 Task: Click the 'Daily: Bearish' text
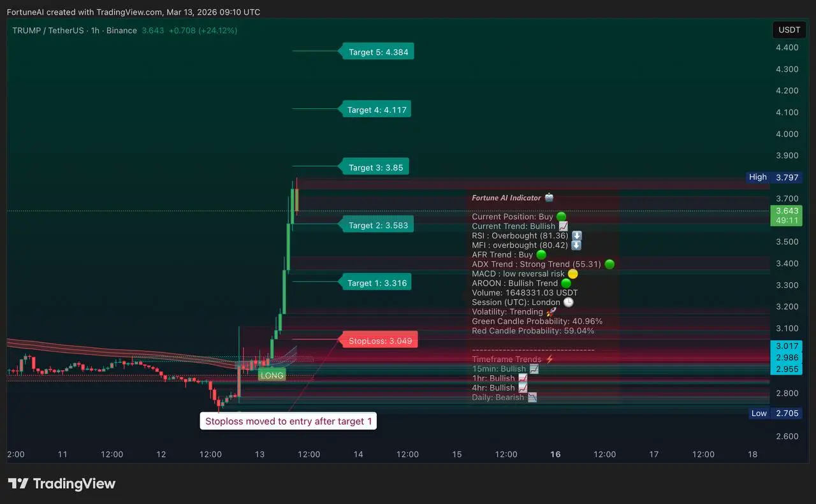tap(498, 397)
